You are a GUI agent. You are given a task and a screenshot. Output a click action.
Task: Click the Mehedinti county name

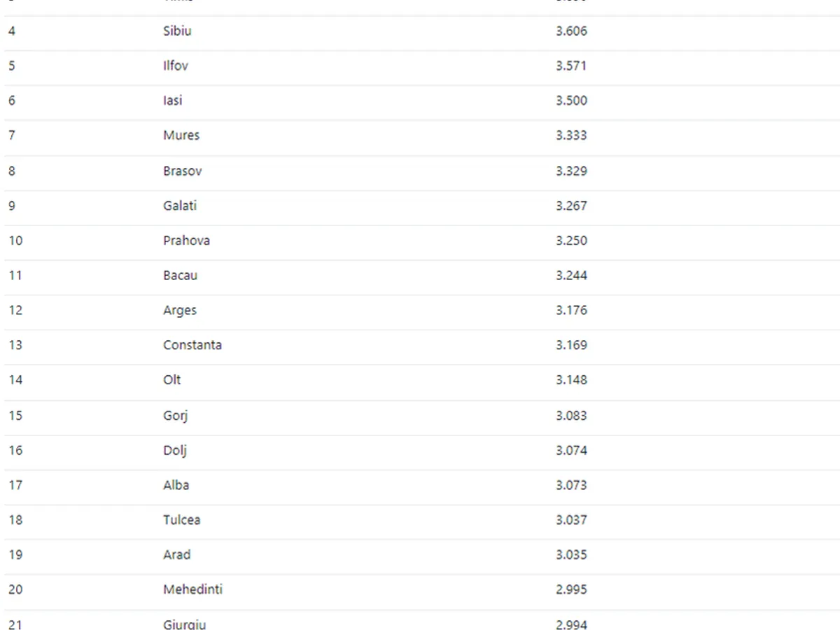(x=193, y=589)
